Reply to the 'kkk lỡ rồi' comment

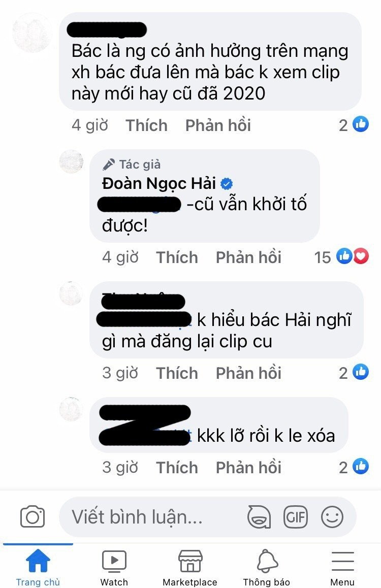click(x=248, y=468)
